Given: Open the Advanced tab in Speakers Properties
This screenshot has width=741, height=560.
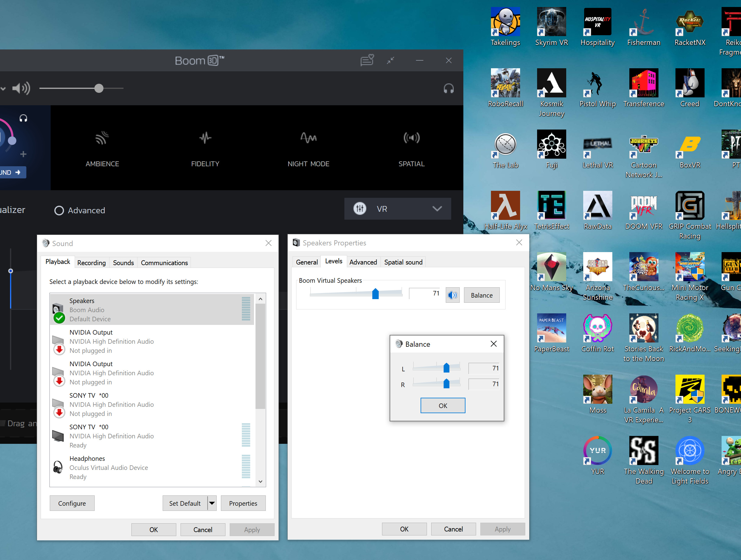Looking at the screenshot, I should [x=363, y=262].
